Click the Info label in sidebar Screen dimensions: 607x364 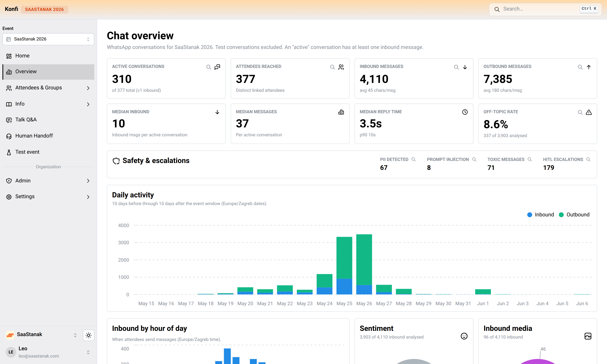(x=20, y=104)
